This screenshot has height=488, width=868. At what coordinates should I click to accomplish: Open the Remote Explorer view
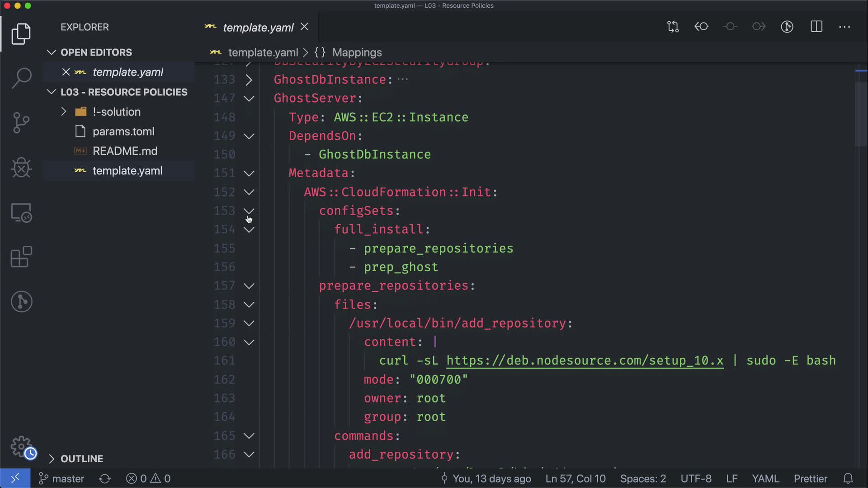21,212
